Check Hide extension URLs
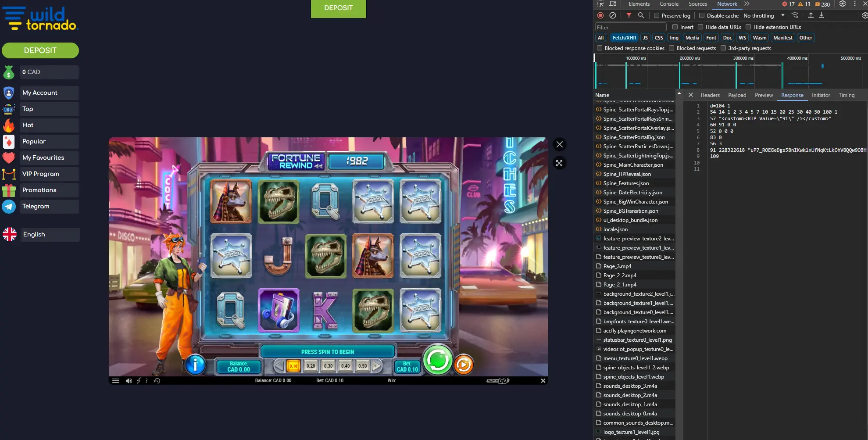This screenshot has height=440, width=868. point(748,27)
